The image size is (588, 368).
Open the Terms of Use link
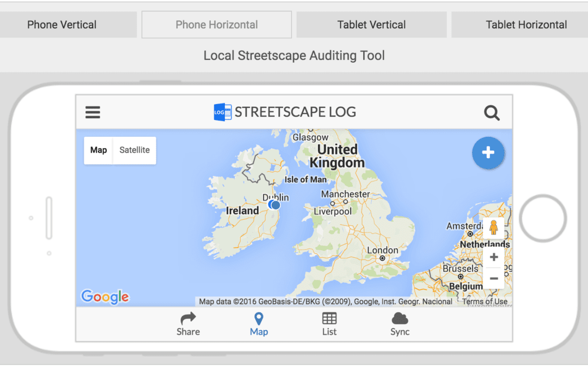485,301
